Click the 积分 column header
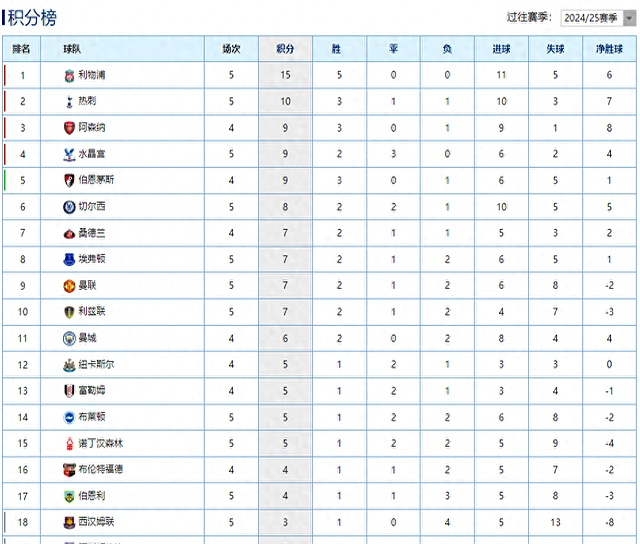Viewport: 640px width, 544px height. coord(285,48)
